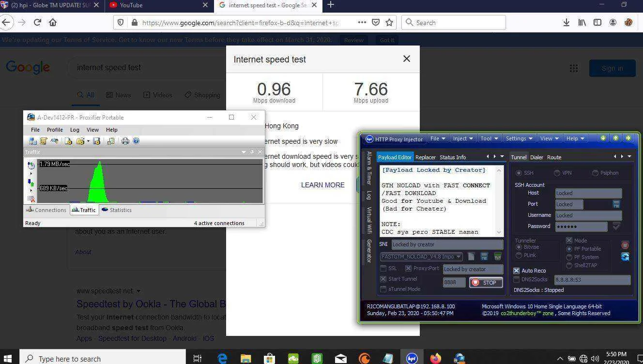643x364 pixels.
Task: Click the save config floppy icon below SNI
Action: click(484, 257)
